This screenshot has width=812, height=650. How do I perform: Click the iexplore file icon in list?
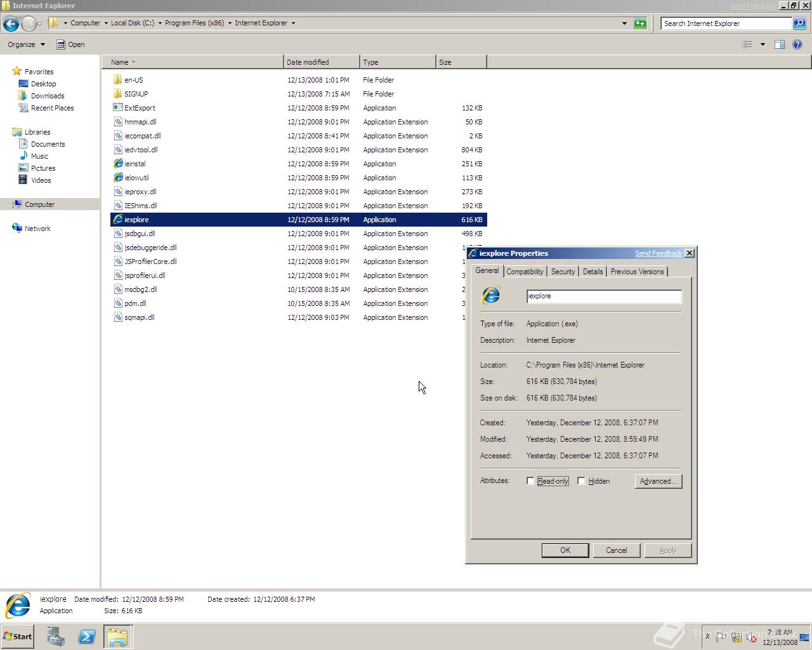point(117,220)
